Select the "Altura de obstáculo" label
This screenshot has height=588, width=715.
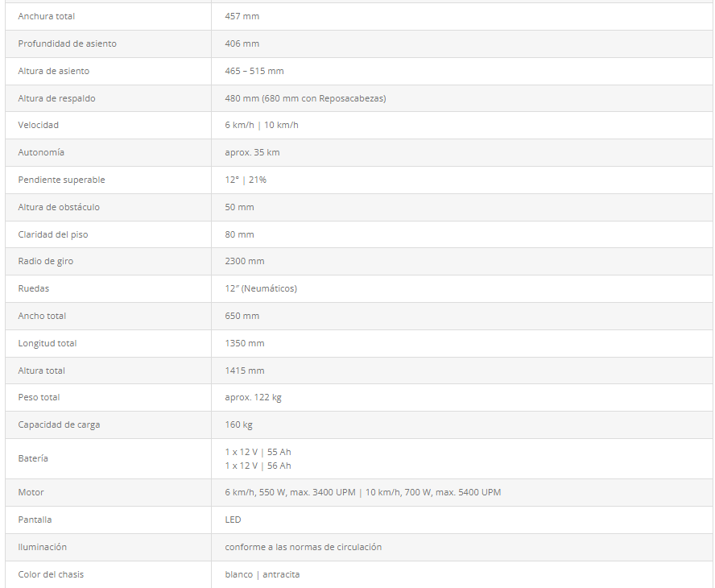[x=59, y=207]
